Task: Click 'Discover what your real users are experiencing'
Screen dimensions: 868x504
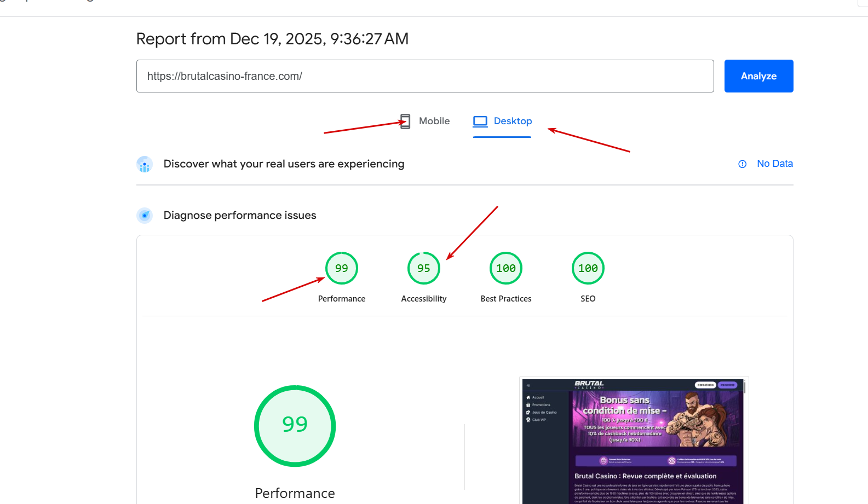Action: (x=284, y=164)
